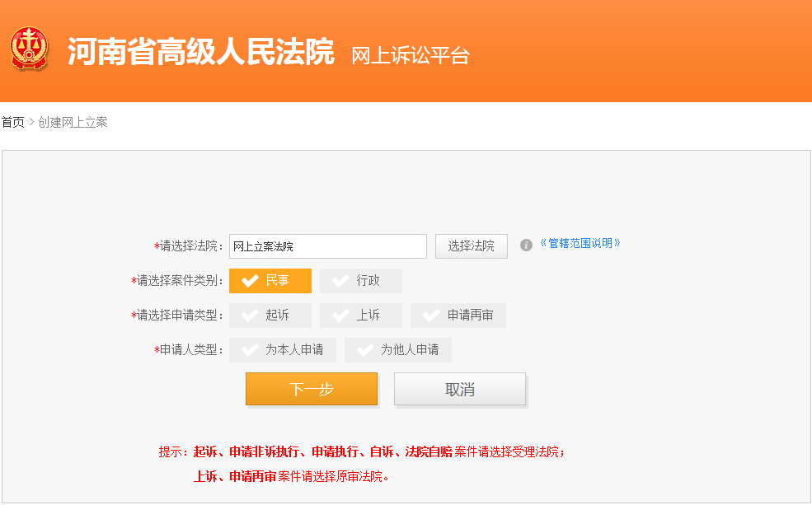This screenshot has height=505, width=812.
Task: Click the 选择法院 court selection button
Action: point(471,245)
